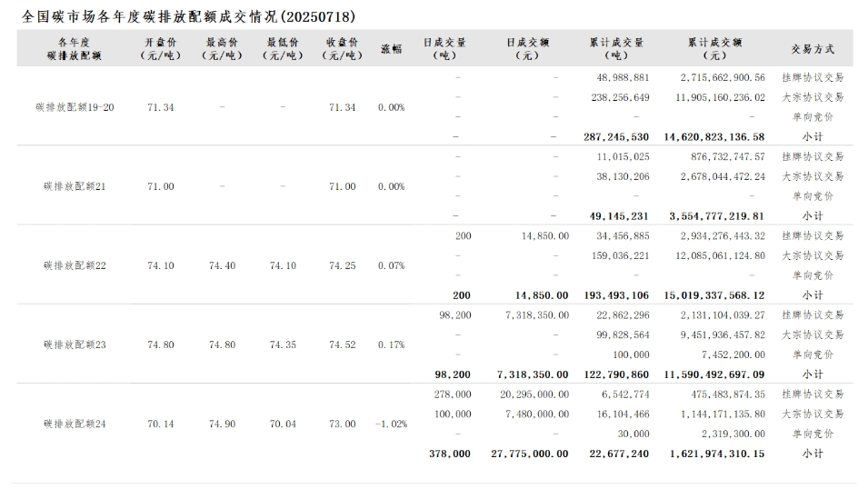Screen dimensions: 868x489
Task: Click the 交易方式 column header
Action: (x=813, y=49)
